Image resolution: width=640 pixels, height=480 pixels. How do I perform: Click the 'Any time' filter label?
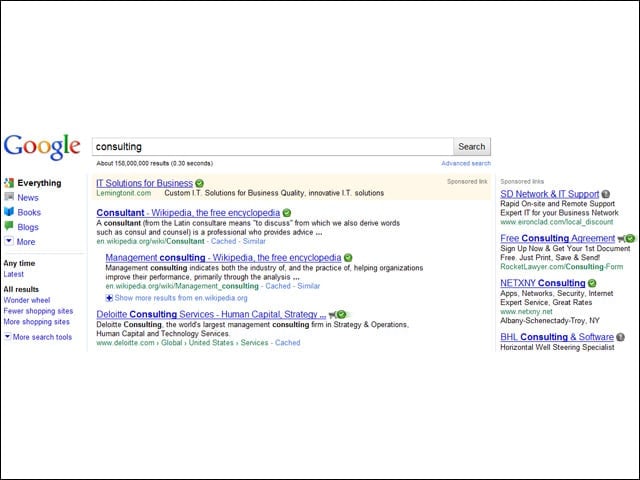(x=19, y=263)
